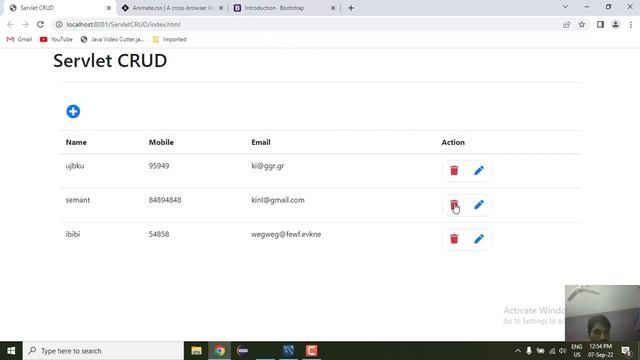Close the Introduction Bootstrap tab
The image size is (640, 360).
click(x=333, y=8)
